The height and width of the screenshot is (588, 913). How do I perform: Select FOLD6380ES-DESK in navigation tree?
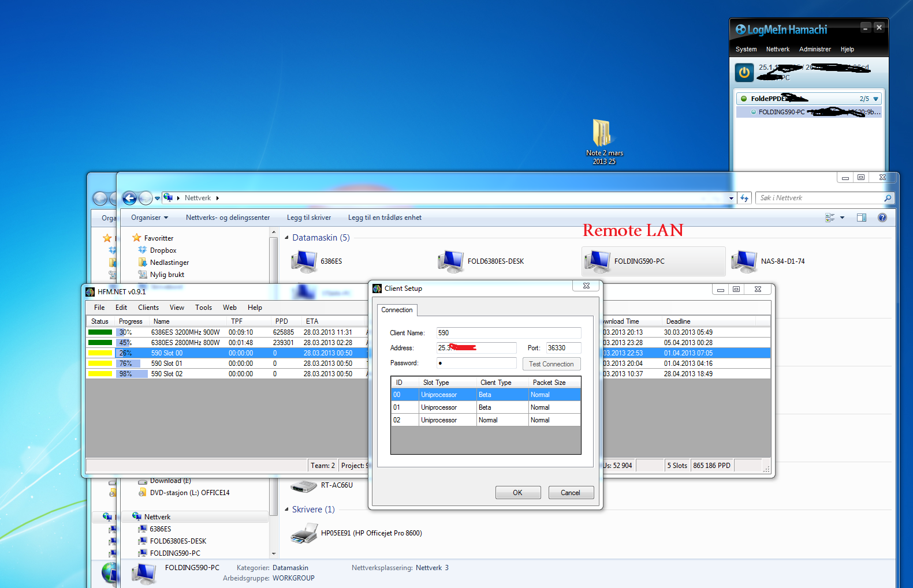tap(172, 541)
